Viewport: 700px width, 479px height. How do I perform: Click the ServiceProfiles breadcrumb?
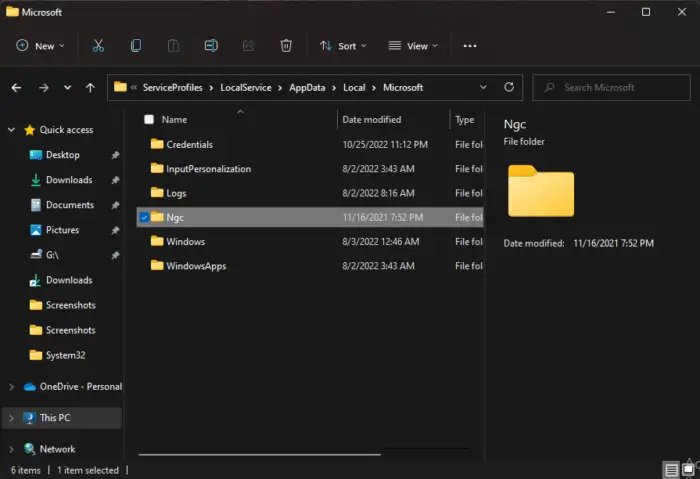[x=172, y=87]
